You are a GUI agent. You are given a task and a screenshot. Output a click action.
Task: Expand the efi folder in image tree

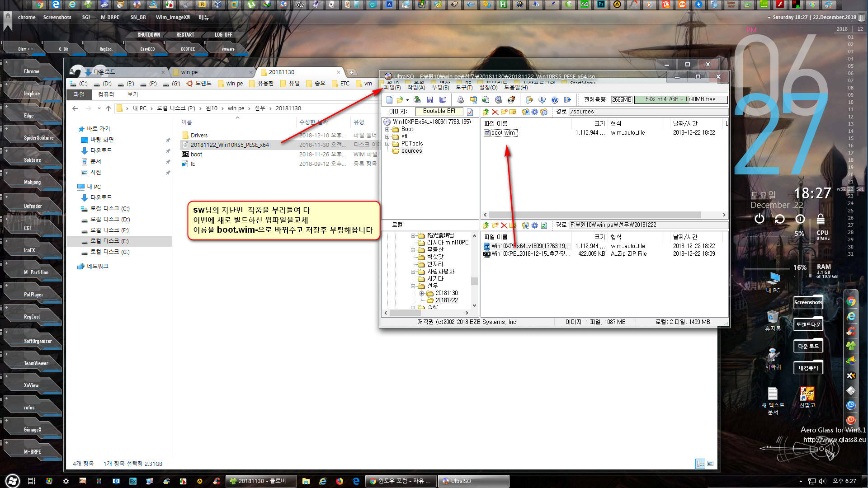[x=387, y=136]
